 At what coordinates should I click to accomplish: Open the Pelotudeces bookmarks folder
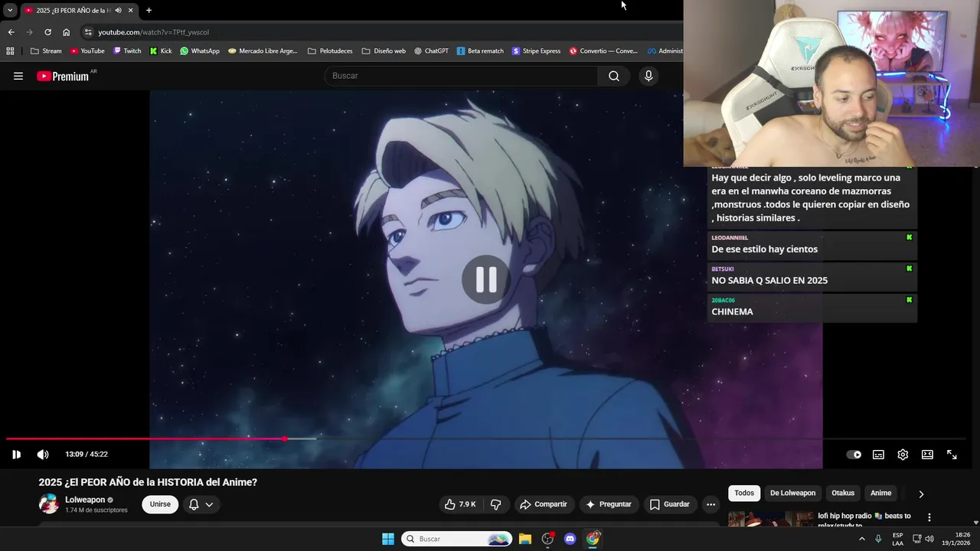pyautogui.click(x=330, y=51)
